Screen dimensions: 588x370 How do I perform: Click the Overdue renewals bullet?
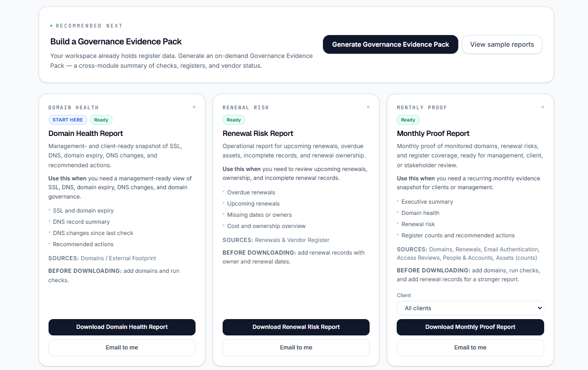(x=251, y=192)
